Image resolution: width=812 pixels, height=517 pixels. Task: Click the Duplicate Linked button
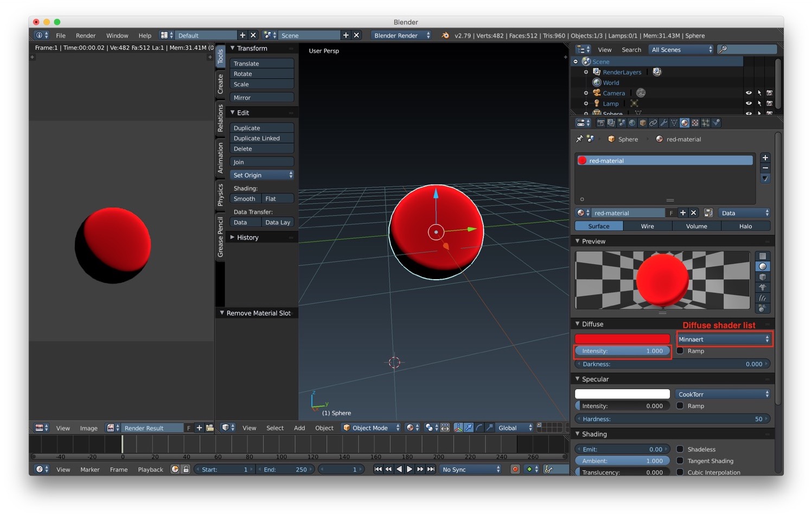point(262,138)
